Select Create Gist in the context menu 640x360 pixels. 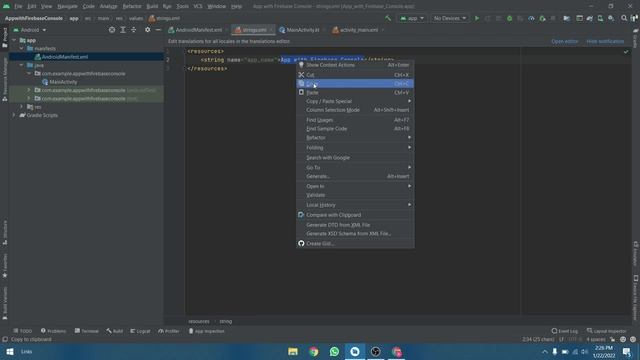point(355,244)
